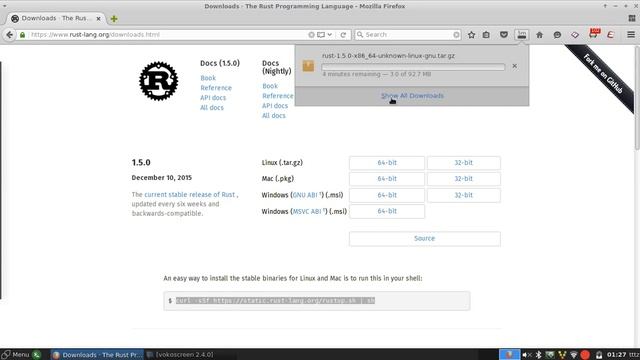640x360 pixels.
Task: Click the muted volume tray icon
Action: (x=527, y=355)
